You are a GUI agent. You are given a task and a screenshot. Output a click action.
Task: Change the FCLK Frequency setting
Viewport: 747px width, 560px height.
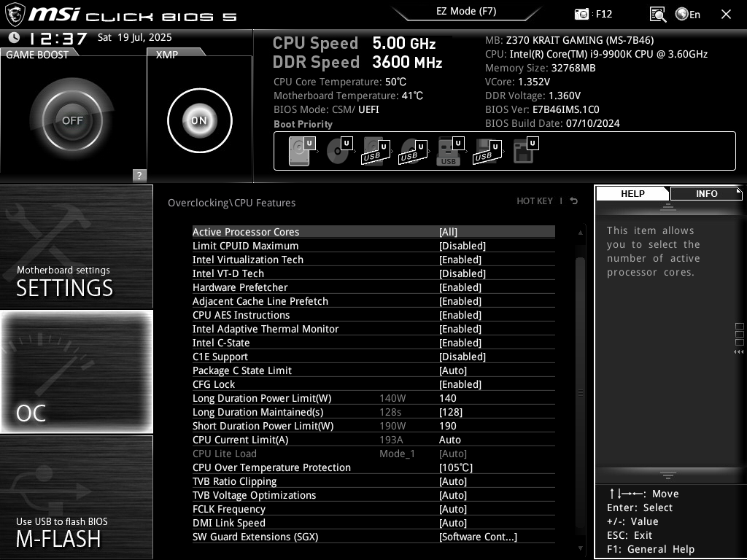[373, 509]
